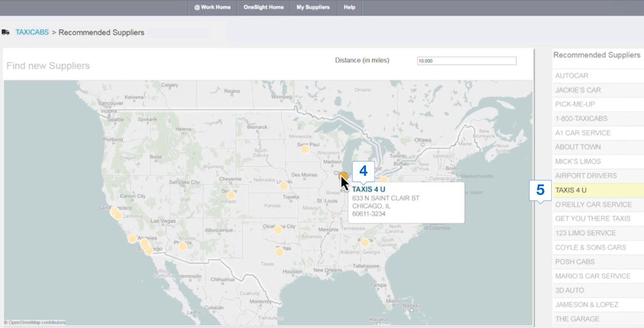Select the Saint Paul supplier marker

305,149
